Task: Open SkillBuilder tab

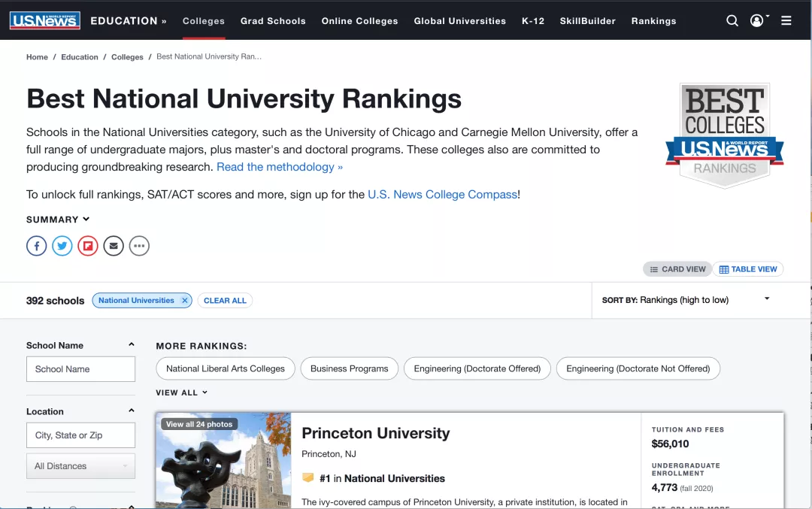Action: [588, 21]
